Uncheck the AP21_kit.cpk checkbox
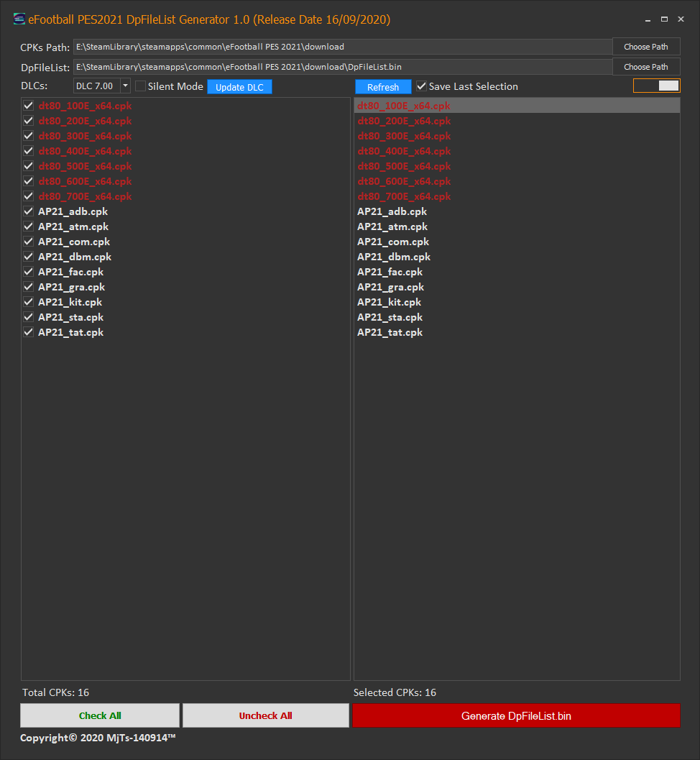The height and width of the screenshot is (760, 700). (x=29, y=302)
